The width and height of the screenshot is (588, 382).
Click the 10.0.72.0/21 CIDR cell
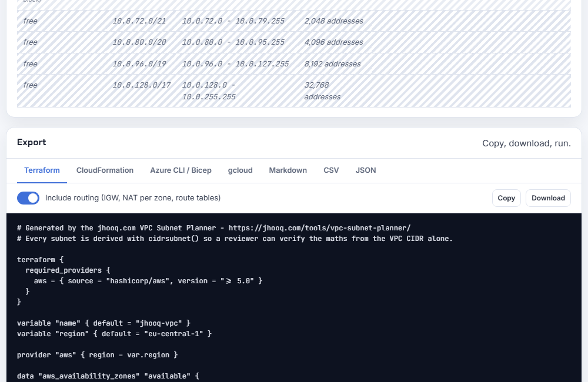139,21
